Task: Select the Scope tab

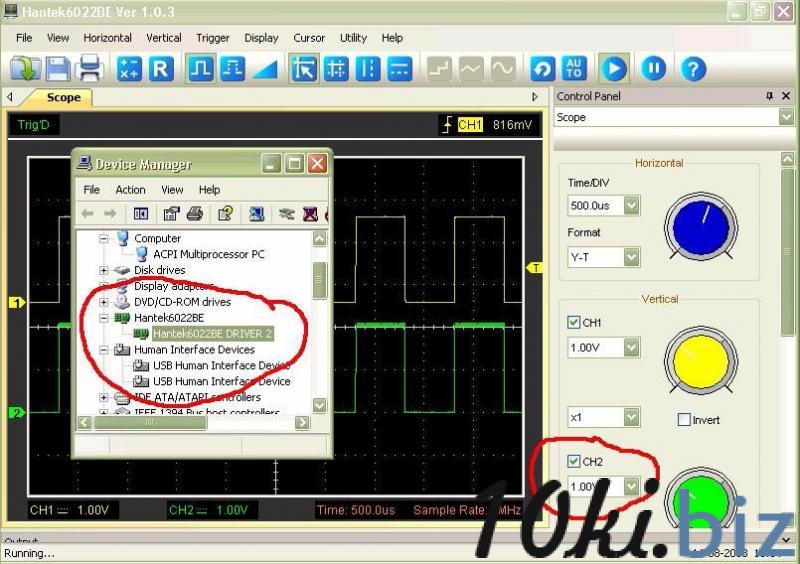Action: pos(63,97)
